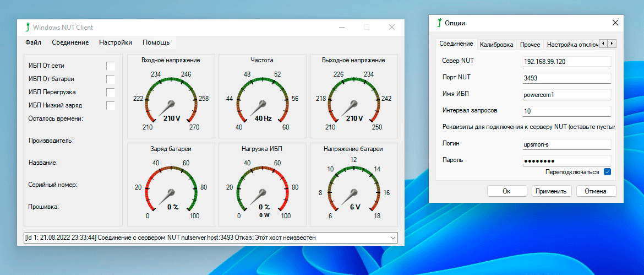Click the NUT Client app icon in title bar

(x=28, y=27)
